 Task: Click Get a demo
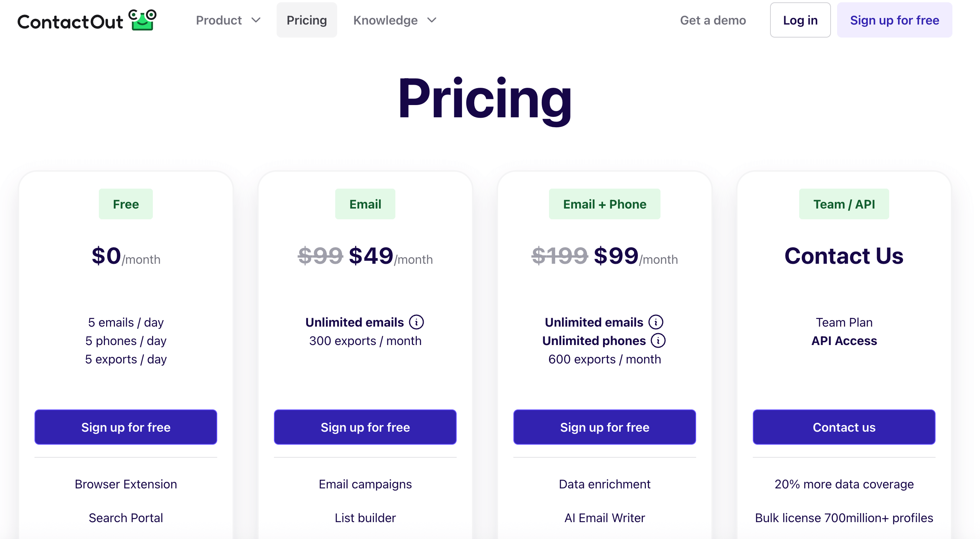click(x=713, y=20)
